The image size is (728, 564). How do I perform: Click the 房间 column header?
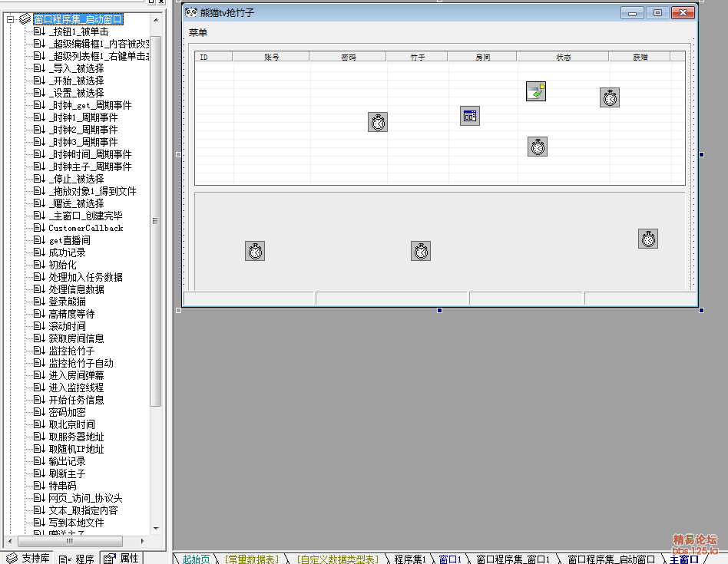482,57
